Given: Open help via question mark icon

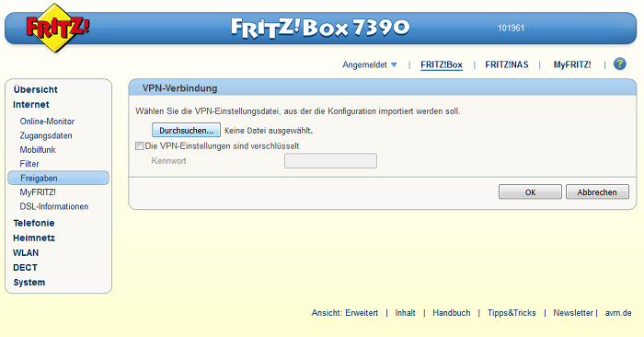Looking at the screenshot, I should pyautogui.click(x=620, y=64).
